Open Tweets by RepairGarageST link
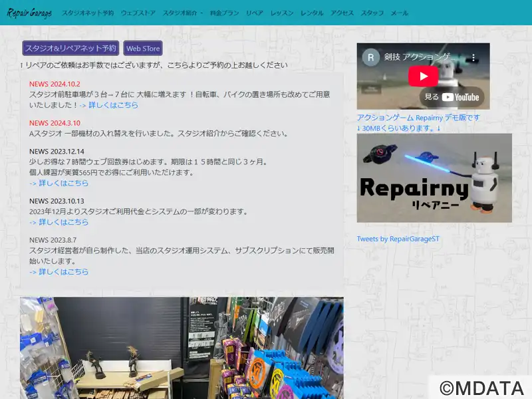532x399 pixels. coord(398,239)
